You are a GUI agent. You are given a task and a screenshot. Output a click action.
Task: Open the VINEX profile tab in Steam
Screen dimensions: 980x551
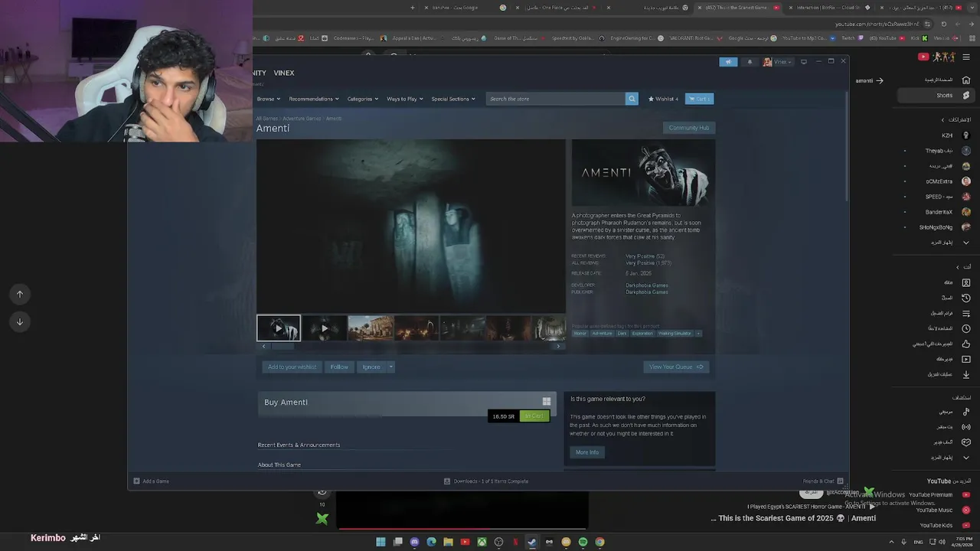[x=284, y=73]
